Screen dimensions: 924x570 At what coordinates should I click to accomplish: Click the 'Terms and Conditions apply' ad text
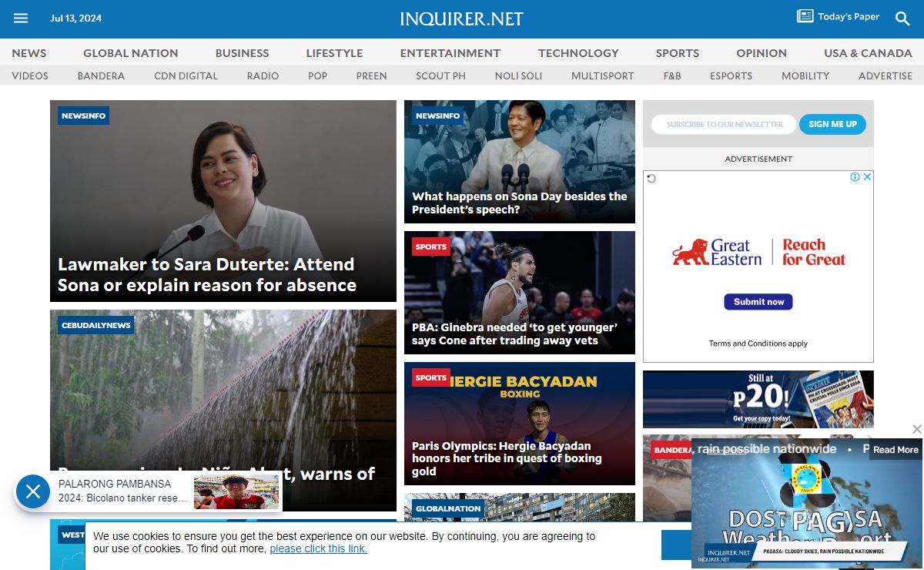tap(758, 344)
